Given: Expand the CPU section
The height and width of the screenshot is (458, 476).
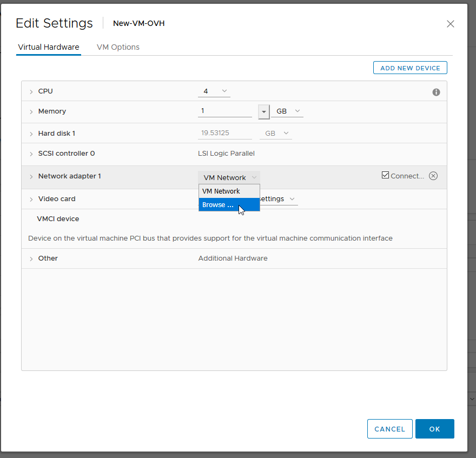Looking at the screenshot, I should 31,91.
